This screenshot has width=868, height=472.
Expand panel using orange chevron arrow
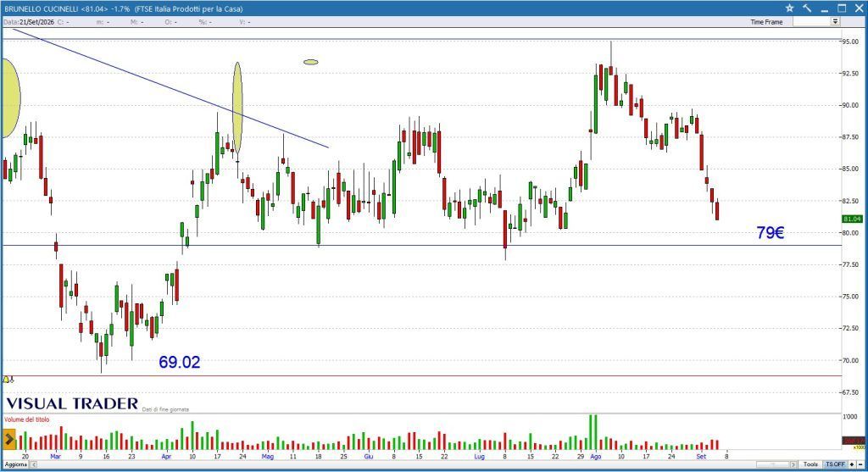[8, 440]
